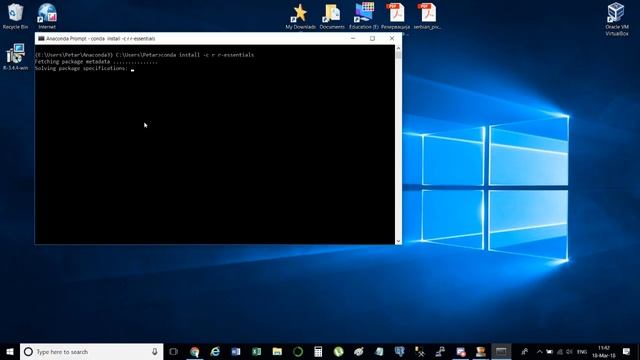Switch to the Anaconda Prompt taskbar button

pyautogui.click(x=501, y=351)
